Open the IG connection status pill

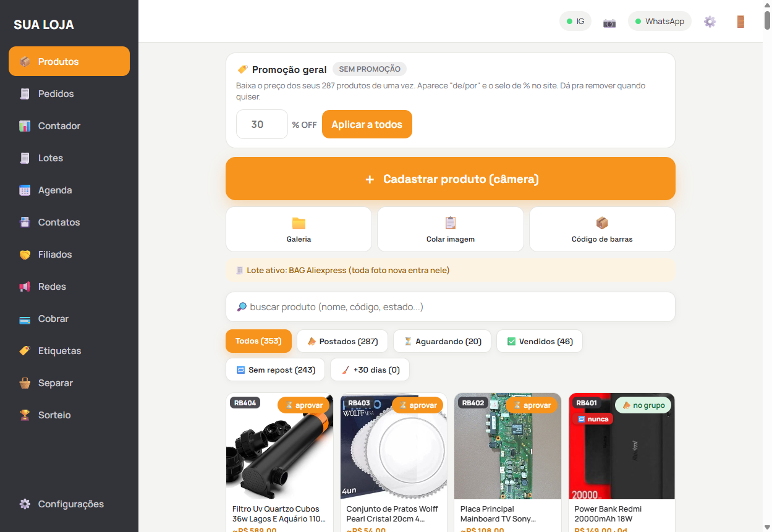coord(575,22)
